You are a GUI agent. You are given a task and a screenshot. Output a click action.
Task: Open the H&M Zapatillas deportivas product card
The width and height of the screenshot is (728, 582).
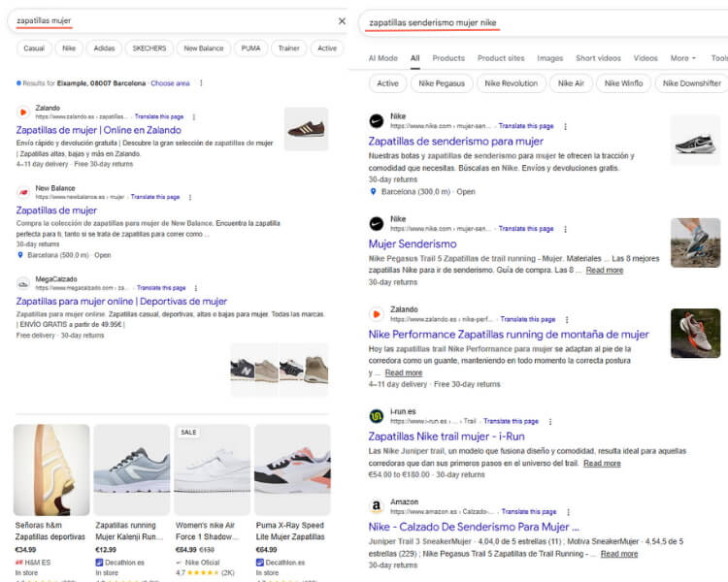click(x=51, y=502)
